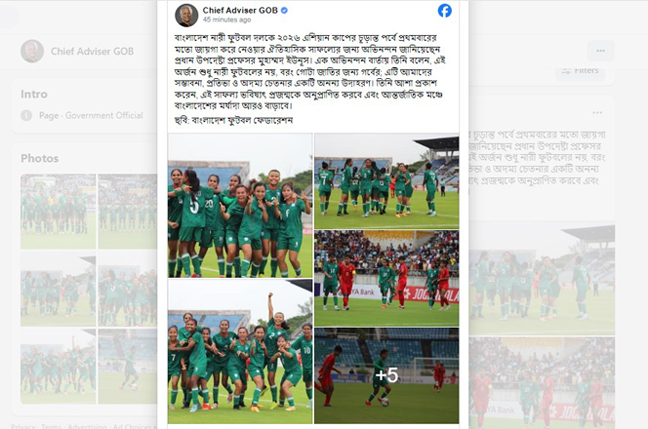Open the three-dots menu on the background post
The width and height of the screenshot is (648, 429).
(x=597, y=112)
